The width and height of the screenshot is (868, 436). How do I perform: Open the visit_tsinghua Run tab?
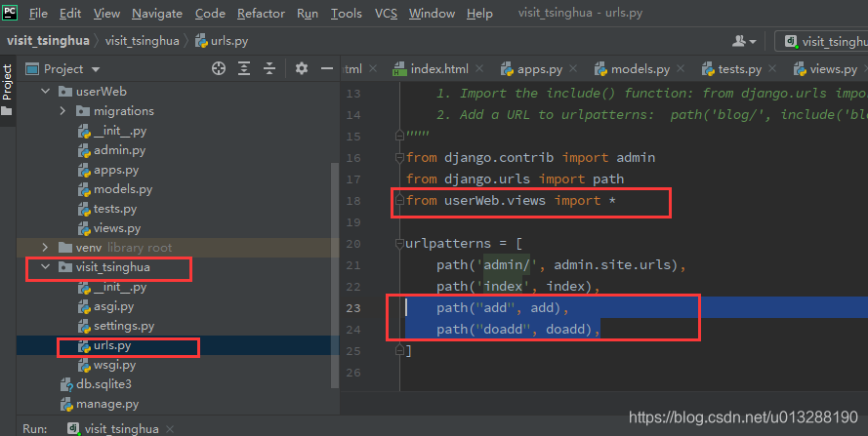113,429
